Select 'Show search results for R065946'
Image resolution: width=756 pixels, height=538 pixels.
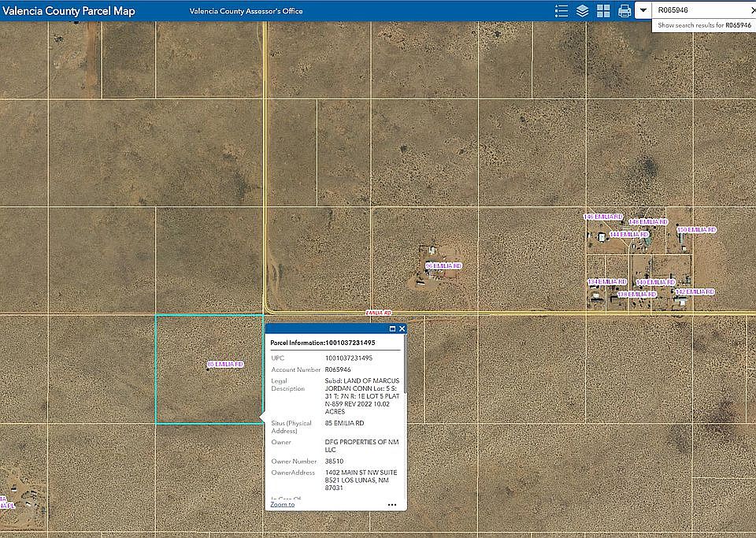[703, 25]
